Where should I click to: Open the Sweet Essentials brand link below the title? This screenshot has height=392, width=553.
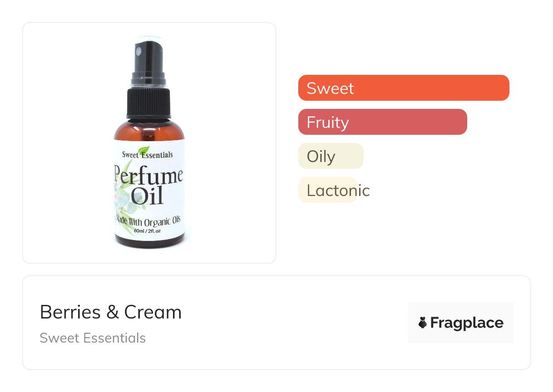pyautogui.click(x=93, y=338)
